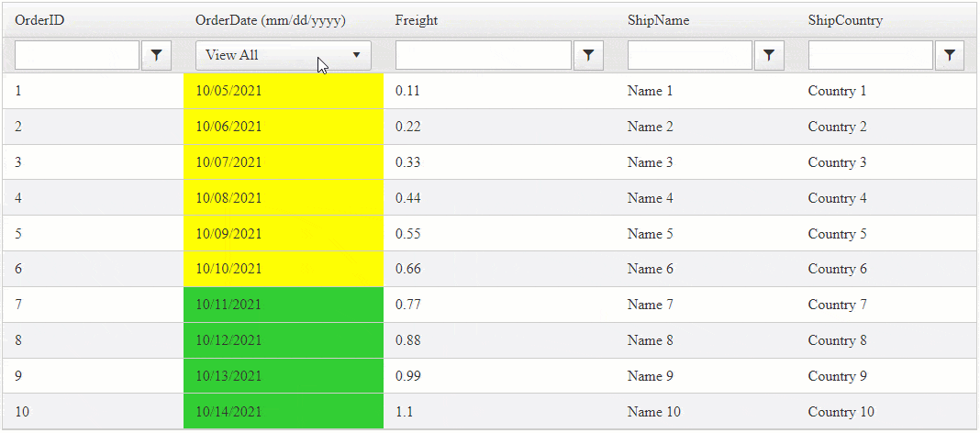Click OrderID cell of the Name 5 row
This screenshot has height=433, width=980.
tap(93, 234)
